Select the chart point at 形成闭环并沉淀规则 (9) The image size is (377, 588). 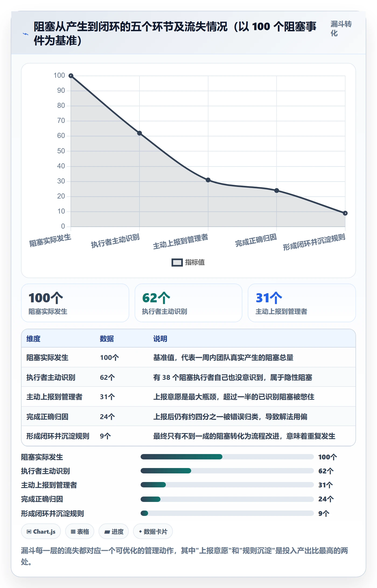[345, 213]
